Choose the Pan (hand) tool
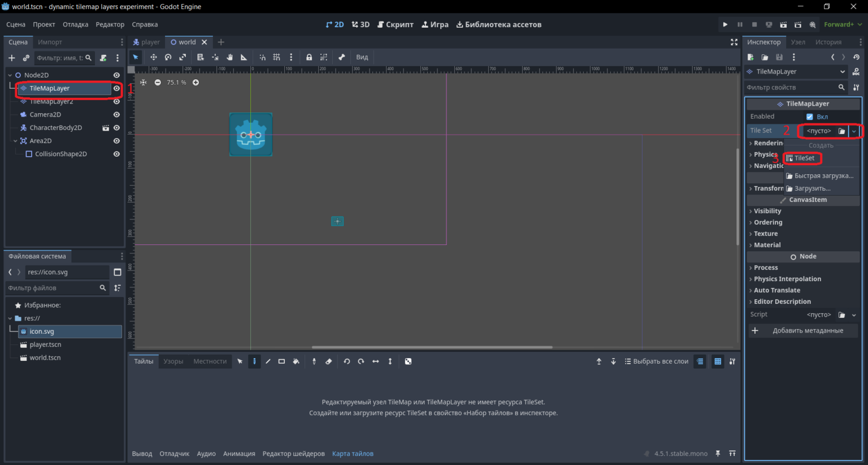 (229, 57)
